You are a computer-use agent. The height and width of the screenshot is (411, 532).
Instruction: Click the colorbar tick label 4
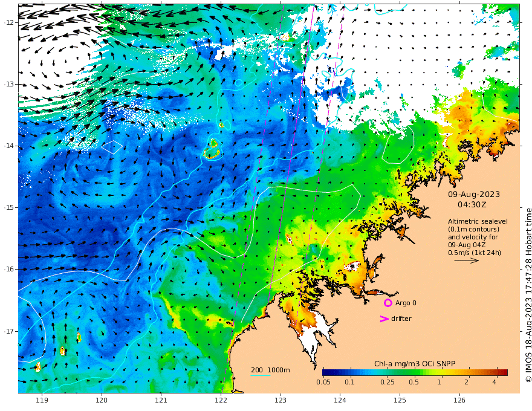[494, 382]
